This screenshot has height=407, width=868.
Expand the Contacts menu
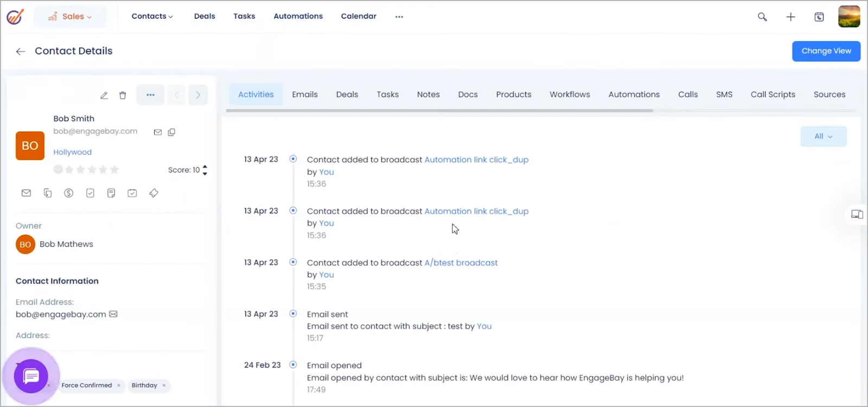pyautogui.click(x=152, y=16)
